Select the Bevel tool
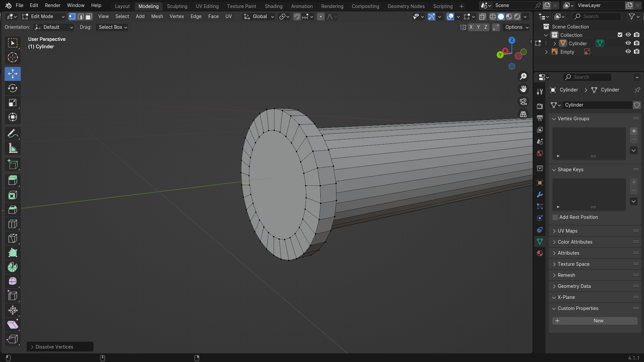 click(x=13, y=209)
